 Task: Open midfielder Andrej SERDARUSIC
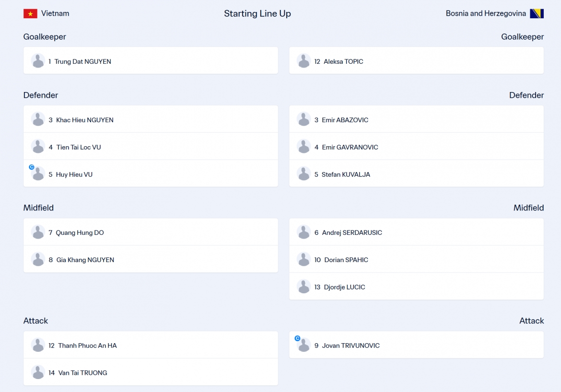click(x=417, y=232)
